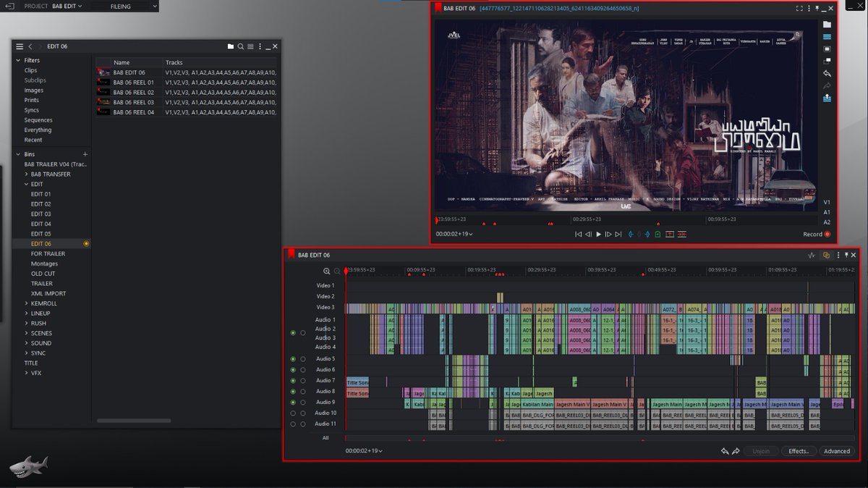Collapse the Bins section

(x=18, y=154)
